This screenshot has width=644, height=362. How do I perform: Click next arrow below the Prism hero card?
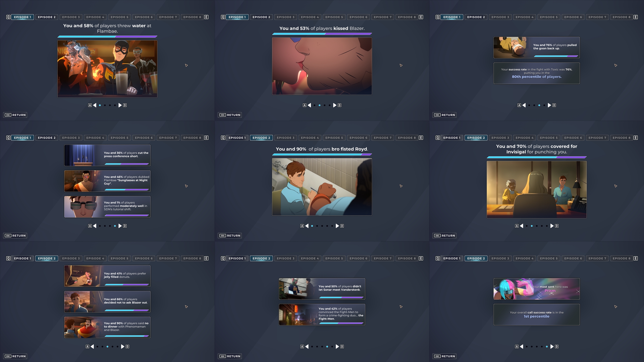pos(552,347)
